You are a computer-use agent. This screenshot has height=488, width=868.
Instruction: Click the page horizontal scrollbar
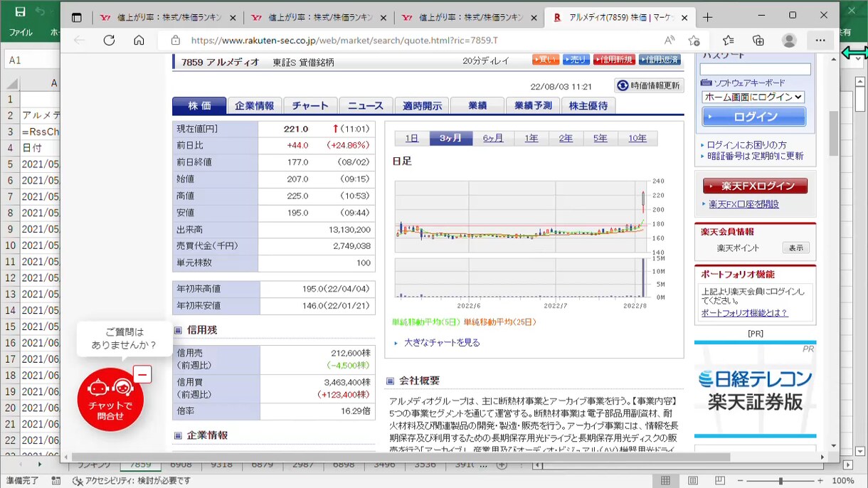pos(401,457)
